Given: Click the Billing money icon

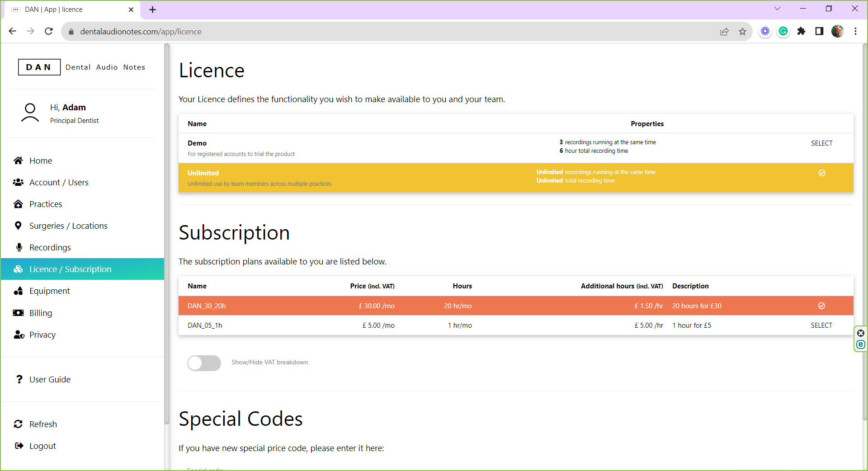Looking at the screenshot, I should (18, 313).
